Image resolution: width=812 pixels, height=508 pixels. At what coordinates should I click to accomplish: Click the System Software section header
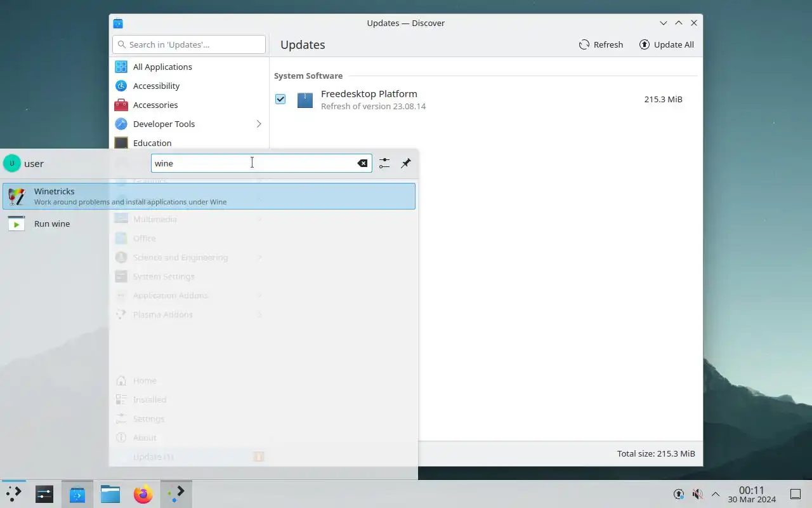tap(308, 76)
